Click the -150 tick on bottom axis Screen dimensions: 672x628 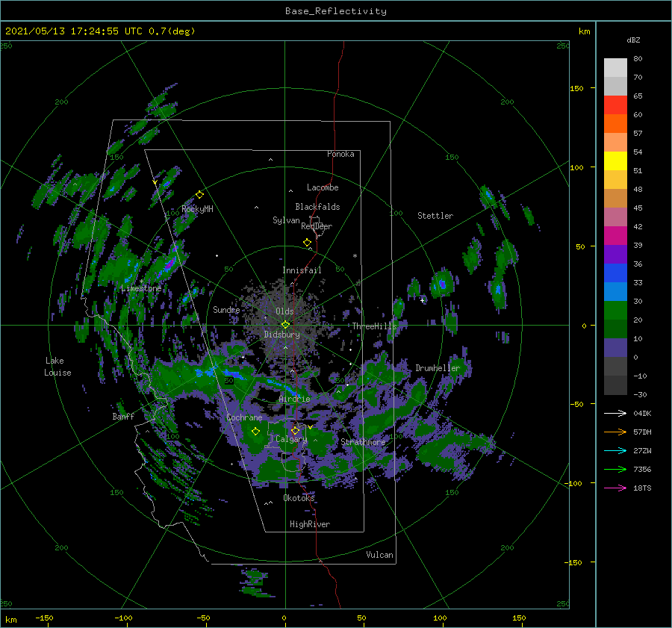(45, 618)
